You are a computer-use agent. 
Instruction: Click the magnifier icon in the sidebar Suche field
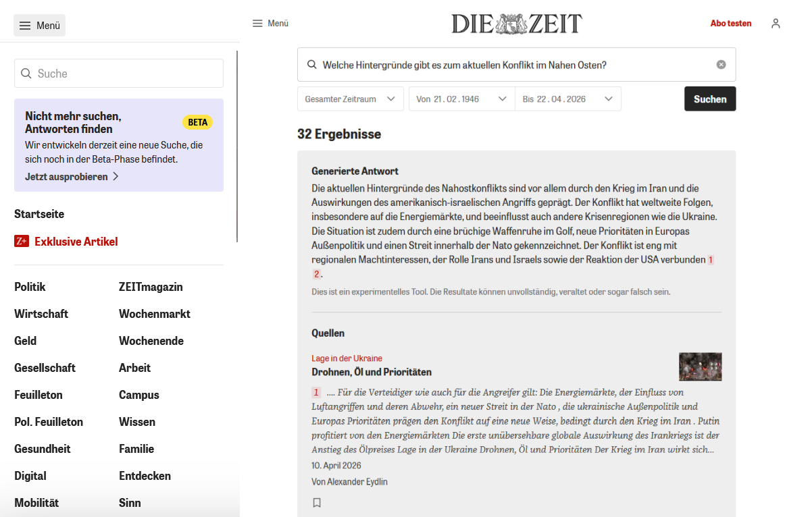point(26,73)
